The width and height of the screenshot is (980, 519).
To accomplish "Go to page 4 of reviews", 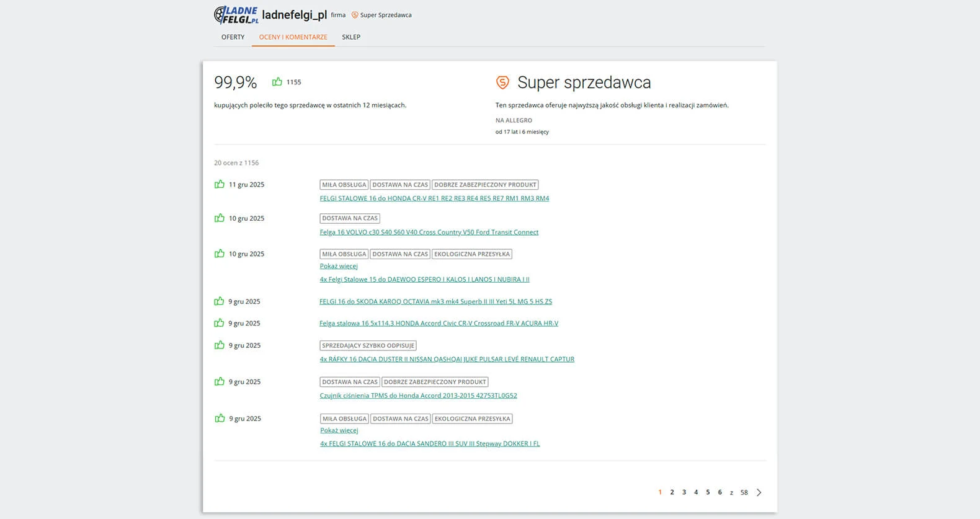I will [696, 492].
